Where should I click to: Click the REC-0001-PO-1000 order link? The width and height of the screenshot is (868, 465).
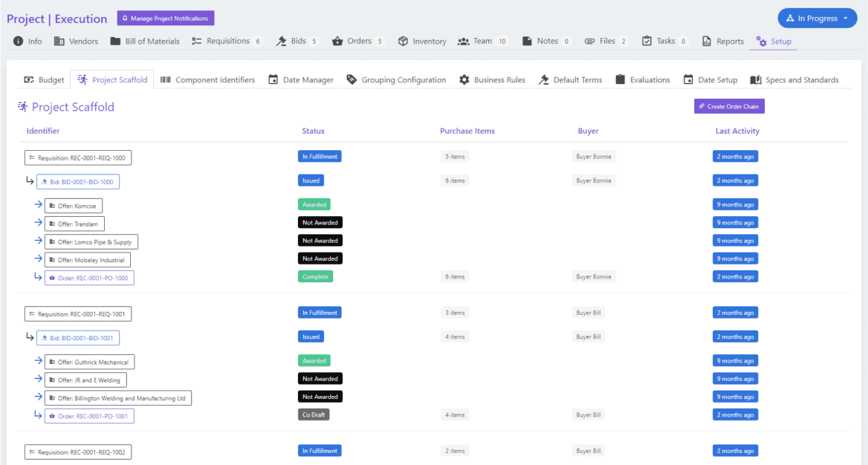(x=89, y=277)
